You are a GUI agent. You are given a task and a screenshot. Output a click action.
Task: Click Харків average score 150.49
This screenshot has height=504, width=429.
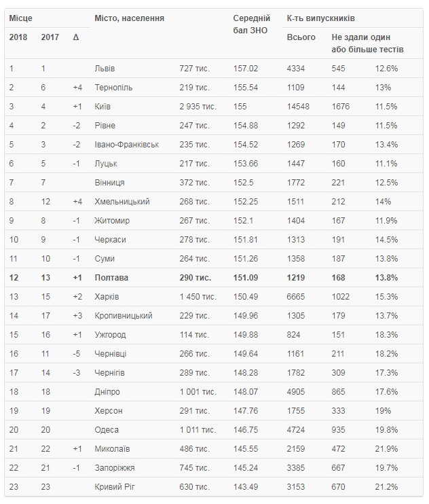(x=246, y=297)
